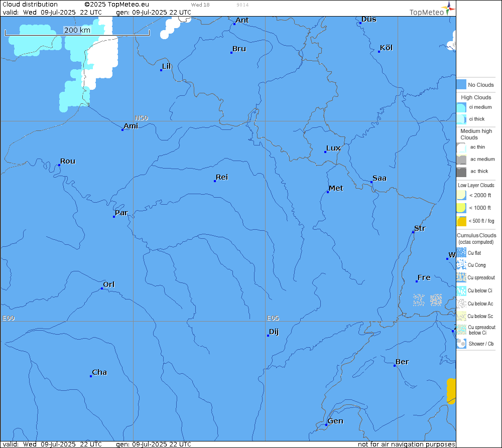Click the TopMeteo logo

coord(432,9)
